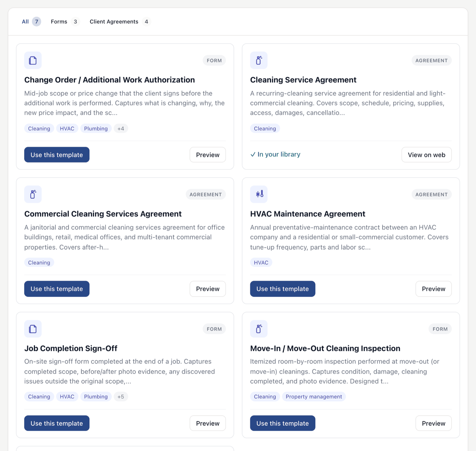Preview the Commercial Cleaning Services Agreement
The image size is (476, 451).
208,289
